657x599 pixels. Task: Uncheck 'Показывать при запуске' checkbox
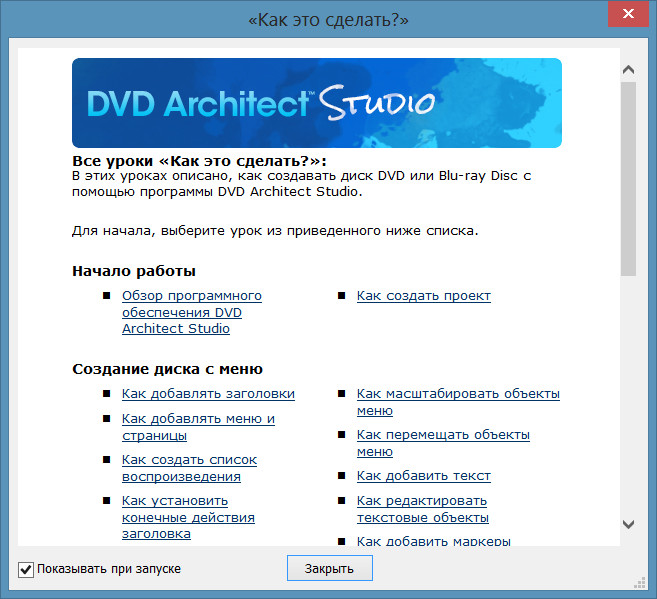(26, 569)
